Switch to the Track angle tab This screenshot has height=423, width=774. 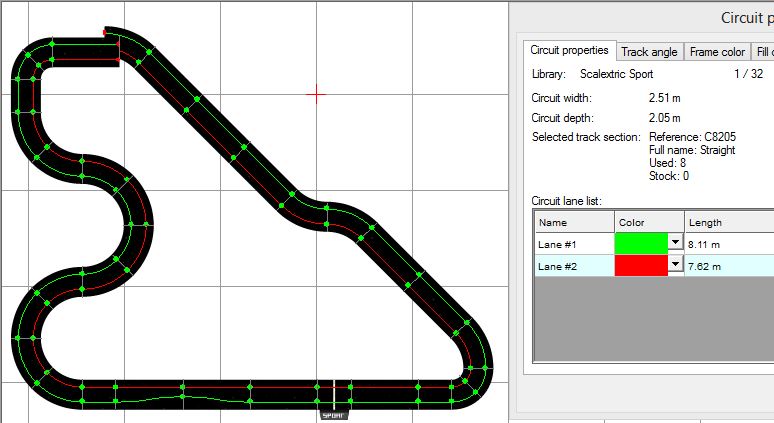tap(649, 52)
